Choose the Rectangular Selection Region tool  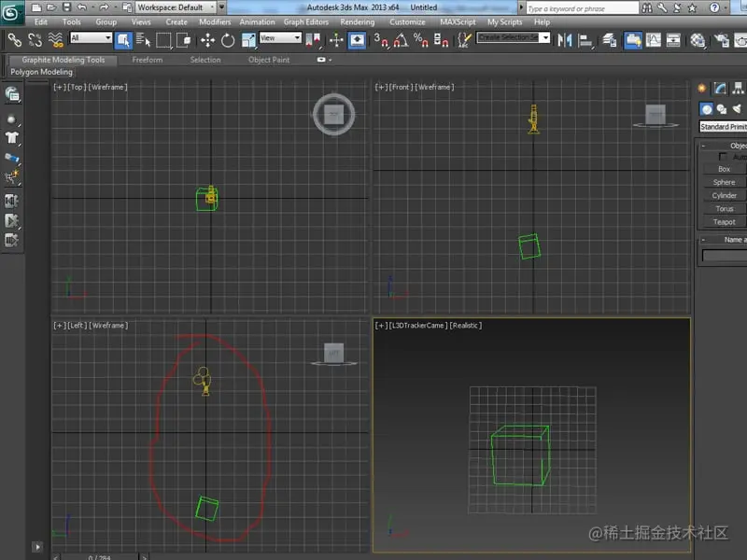pos(163,40)
